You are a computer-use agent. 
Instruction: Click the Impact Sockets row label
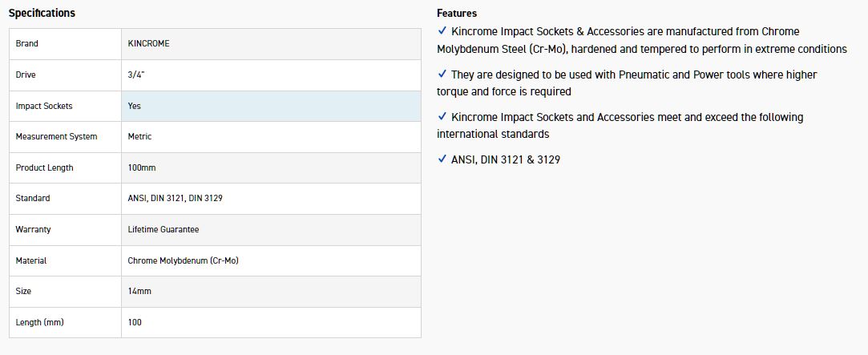tap(44, 106)
